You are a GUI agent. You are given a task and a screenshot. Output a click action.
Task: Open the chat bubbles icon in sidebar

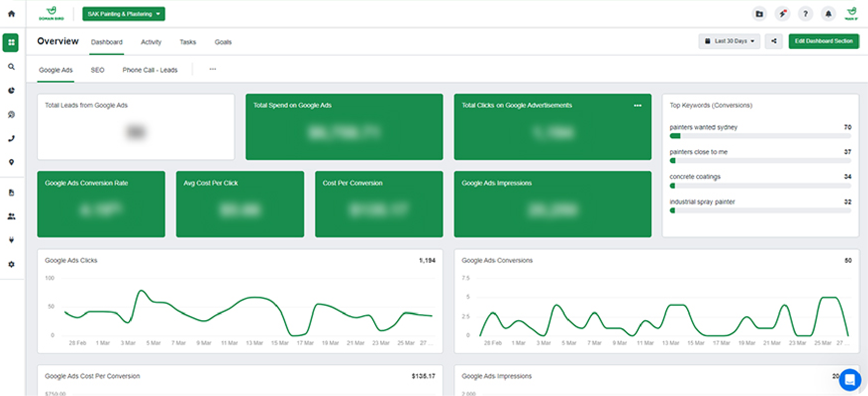point(11,114)
